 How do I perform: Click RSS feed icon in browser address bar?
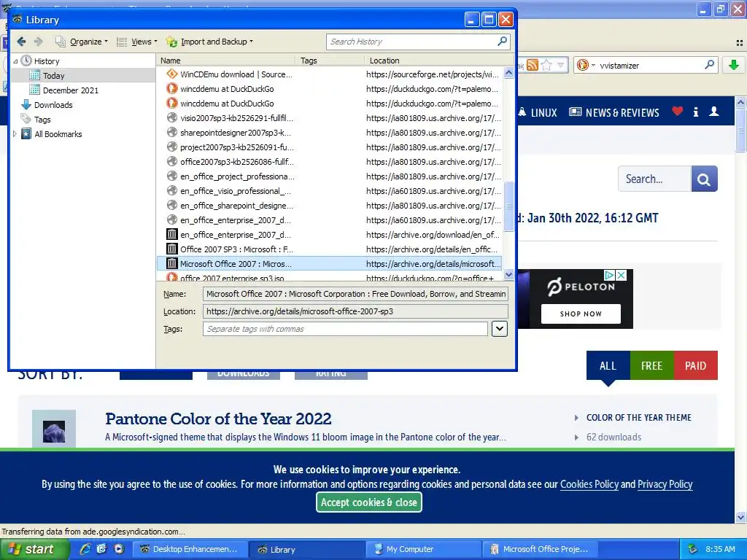pyautogui.click(x=532, y=65)
